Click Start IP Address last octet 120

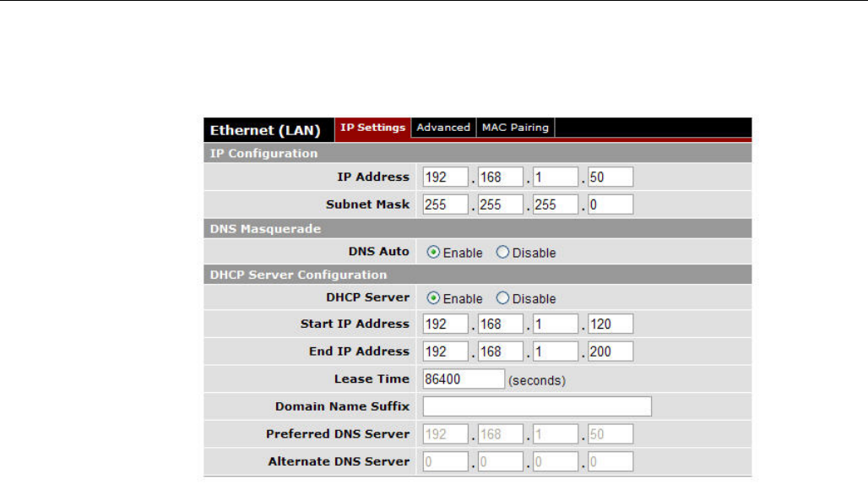click(x=610, y=324)
